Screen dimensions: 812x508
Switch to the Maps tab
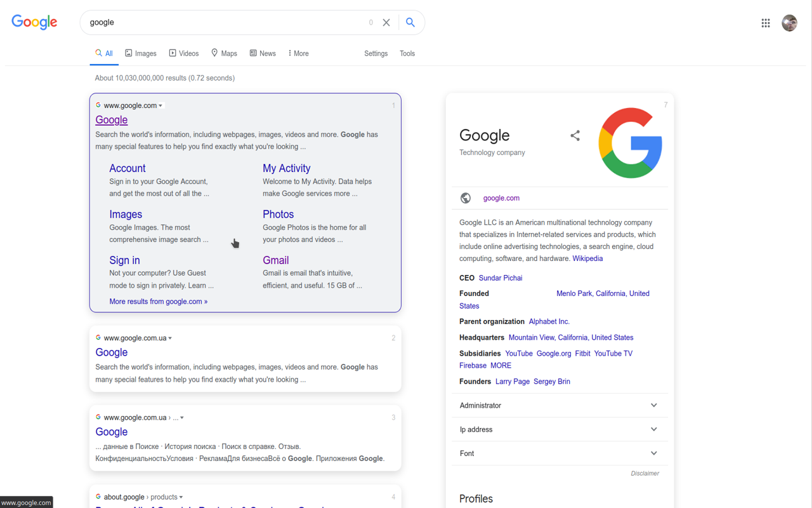224,53
